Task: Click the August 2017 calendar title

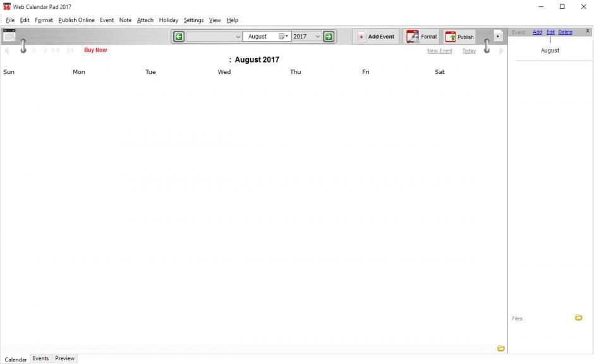Action: (x=257, y=60)
